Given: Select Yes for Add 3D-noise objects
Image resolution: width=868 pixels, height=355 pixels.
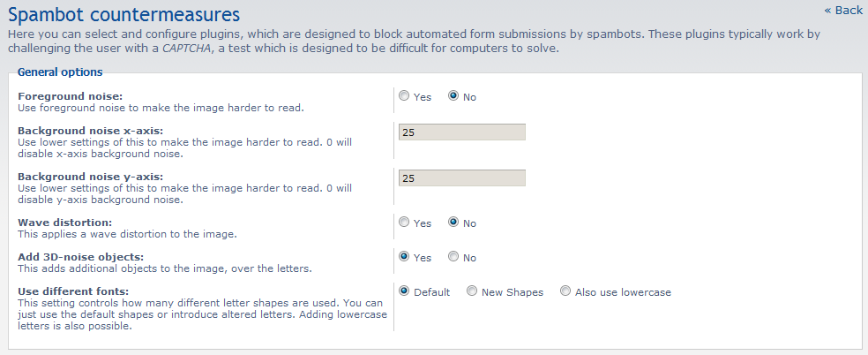Looking at the screenshot, I should (x=404, y=257).
